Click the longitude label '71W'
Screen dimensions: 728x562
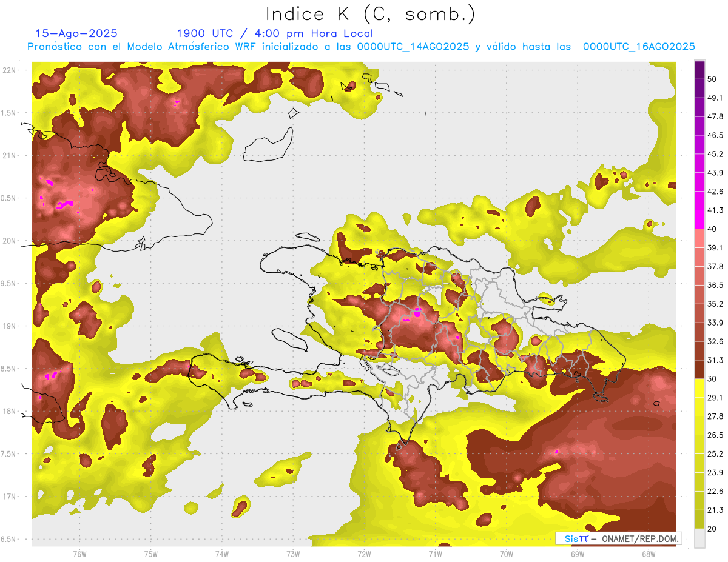(435, 554)
